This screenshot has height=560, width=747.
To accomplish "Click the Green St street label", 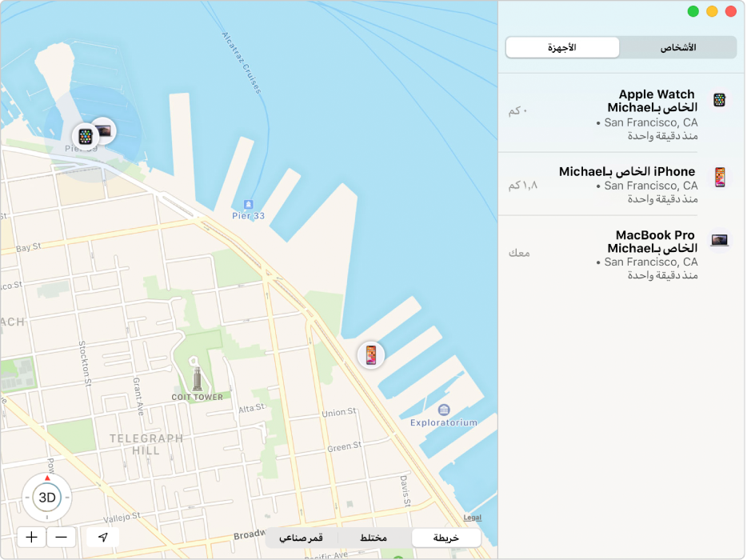I will [x=344, y=446].
